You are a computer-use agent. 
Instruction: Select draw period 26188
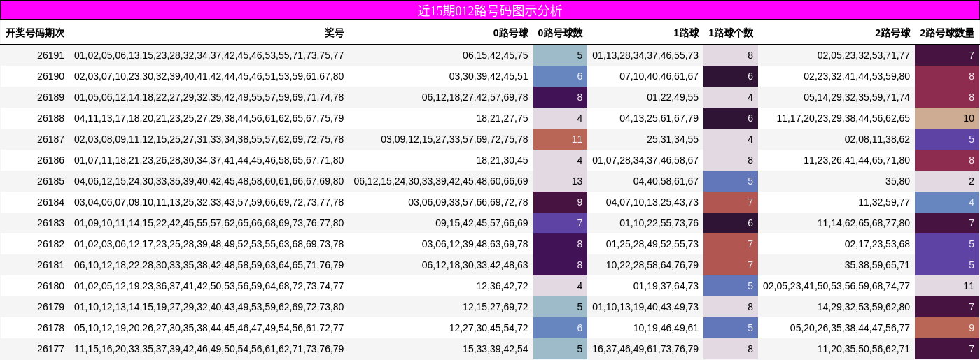(x=50, y=118)
